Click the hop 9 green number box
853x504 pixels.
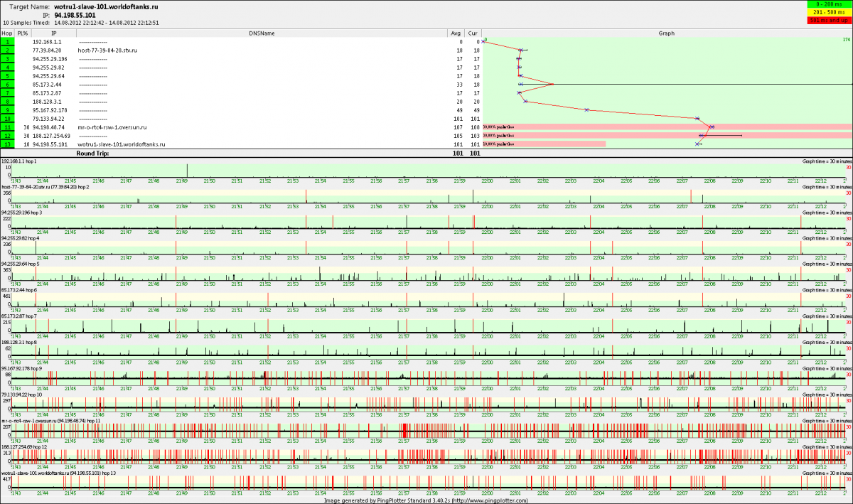point(7,110)
